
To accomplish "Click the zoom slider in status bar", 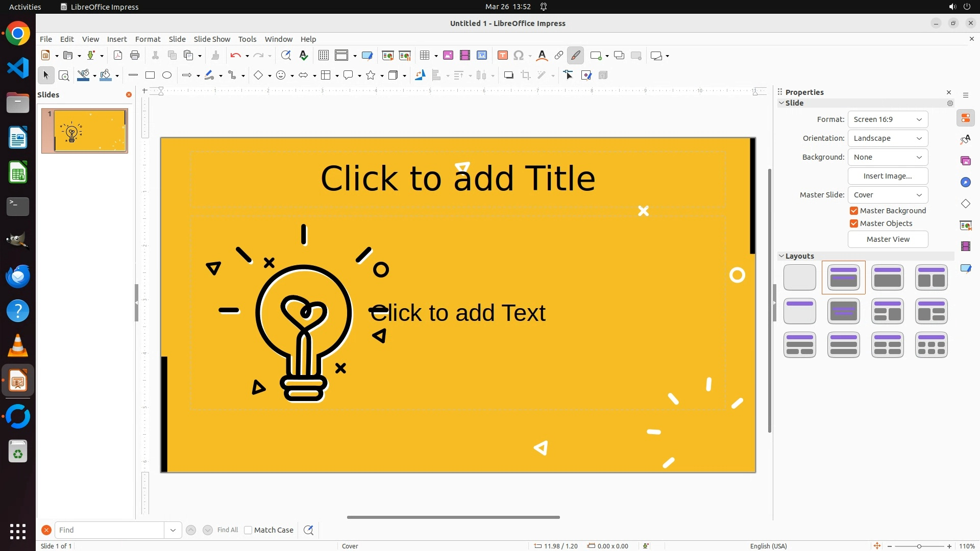I will 919,546.
